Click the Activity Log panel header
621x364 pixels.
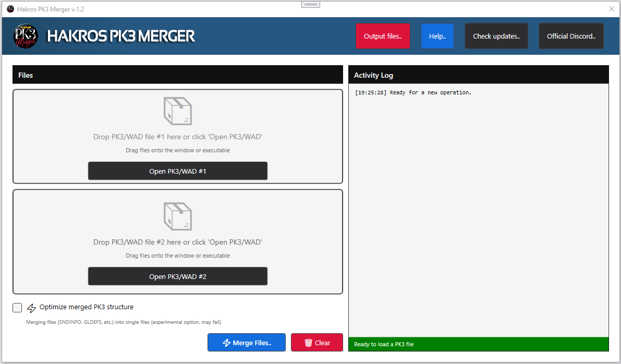pyautogui.click(x=479, y=75)
